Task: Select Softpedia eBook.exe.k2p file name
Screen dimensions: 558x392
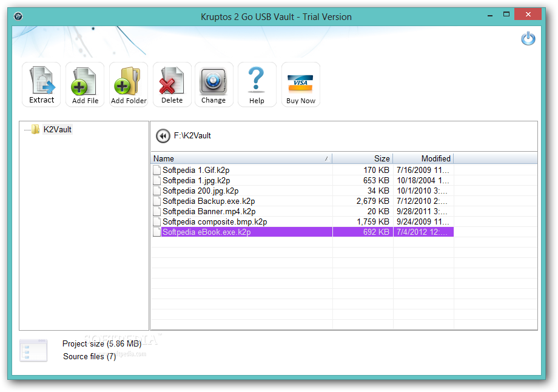Action: (x=207, y=232)
